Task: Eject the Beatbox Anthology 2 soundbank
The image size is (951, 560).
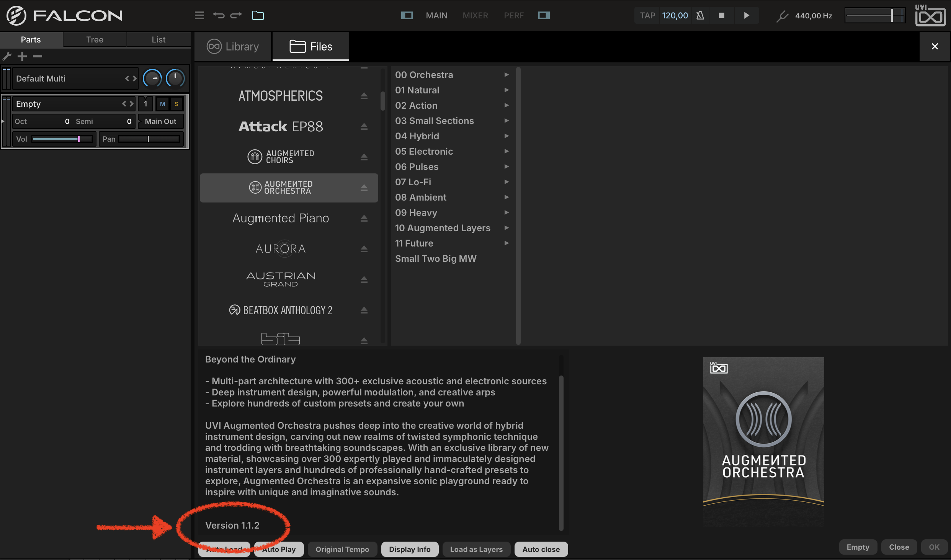Action: pos(364,310)
